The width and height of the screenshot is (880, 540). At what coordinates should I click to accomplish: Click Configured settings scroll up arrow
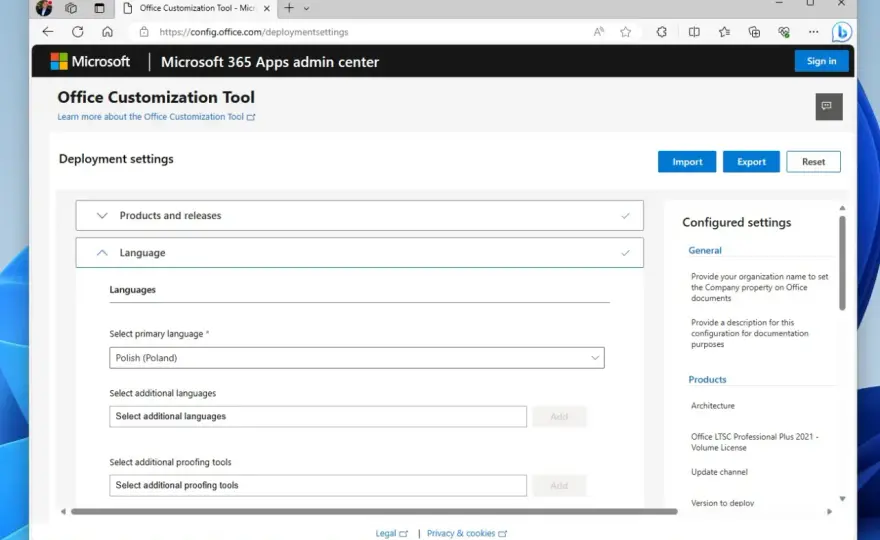point(842,208)
